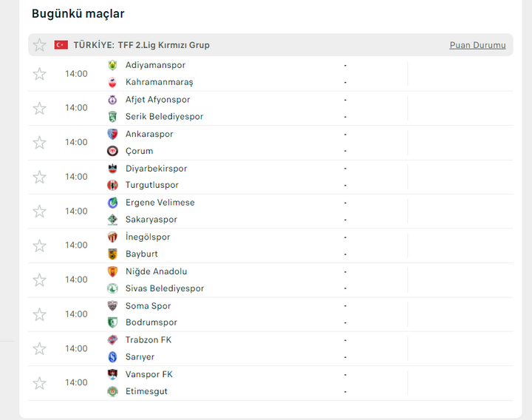Mark Vanspor FK vs Etimesgut as favorite
The width and height of the screenshot is (532, 420).
tap(39, 383)
